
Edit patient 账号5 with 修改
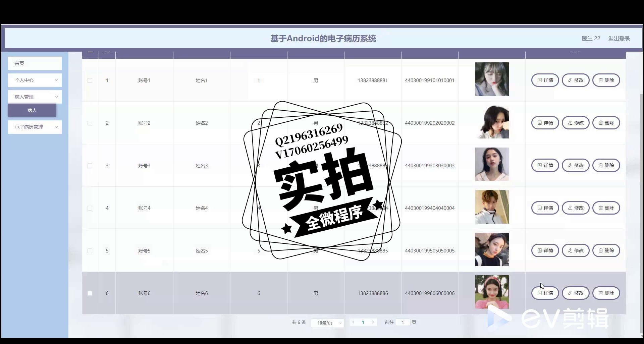(576, 250)
